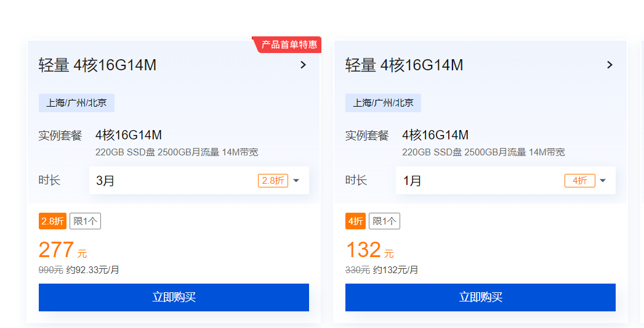Click dropdown caret beside 4折 tag

coord(603,181)
